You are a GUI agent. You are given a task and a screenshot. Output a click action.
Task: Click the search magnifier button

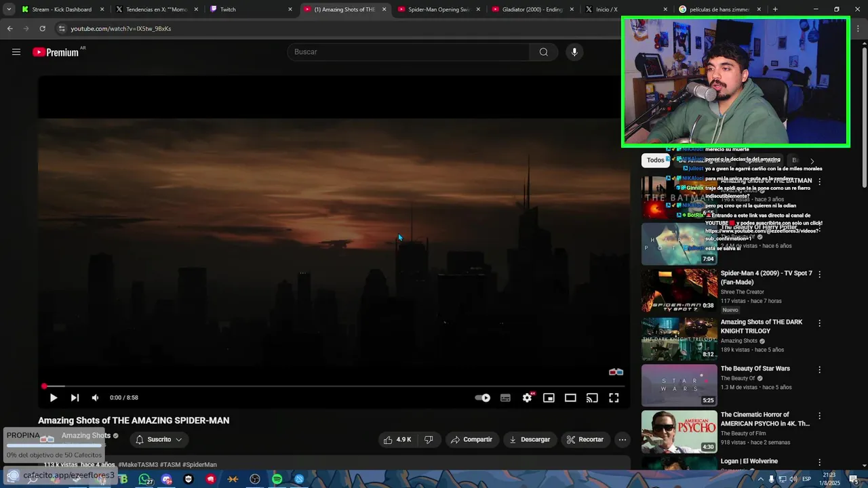click(543, 52)
